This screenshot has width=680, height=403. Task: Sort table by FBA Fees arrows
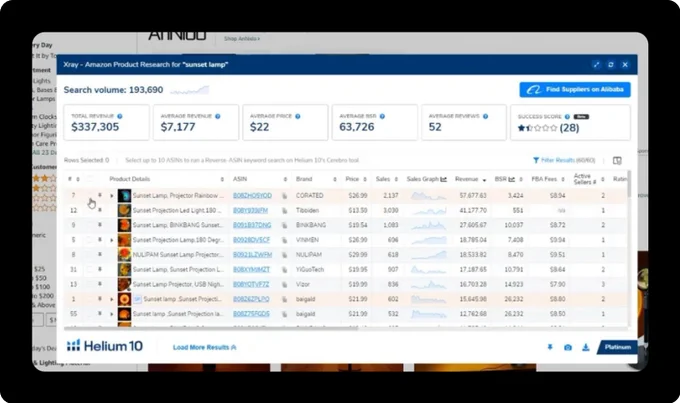click(x=563, y=179)
